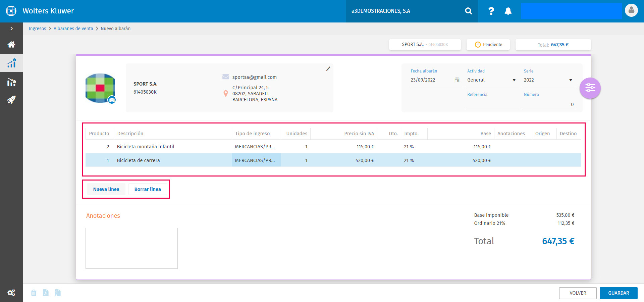This screenshot has width=644, height=302.
Task: Click the document copy icon in bottom bar
Action: [58, 293]
